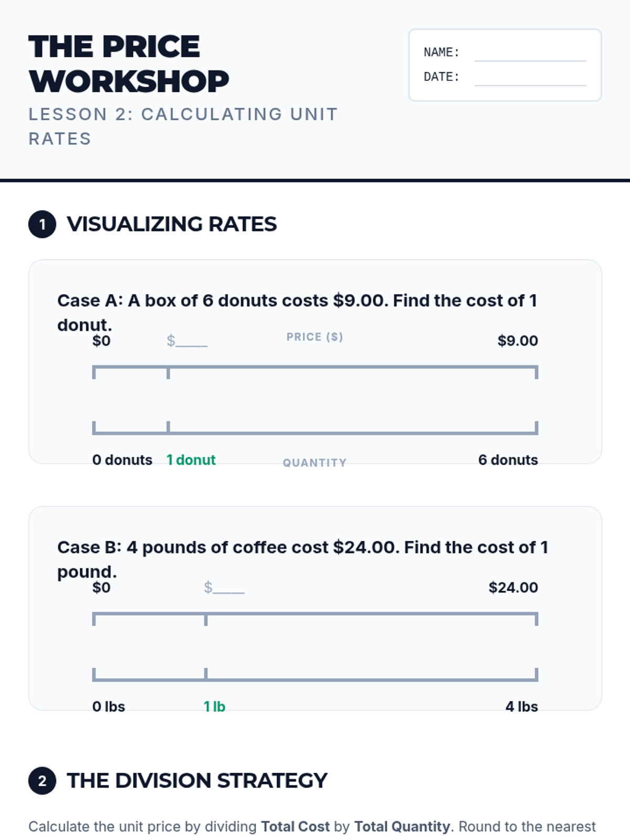This screenshot has width=630, height=840.
Task: Click the "Visualizing Rates" heading
Action: [172, 224]
